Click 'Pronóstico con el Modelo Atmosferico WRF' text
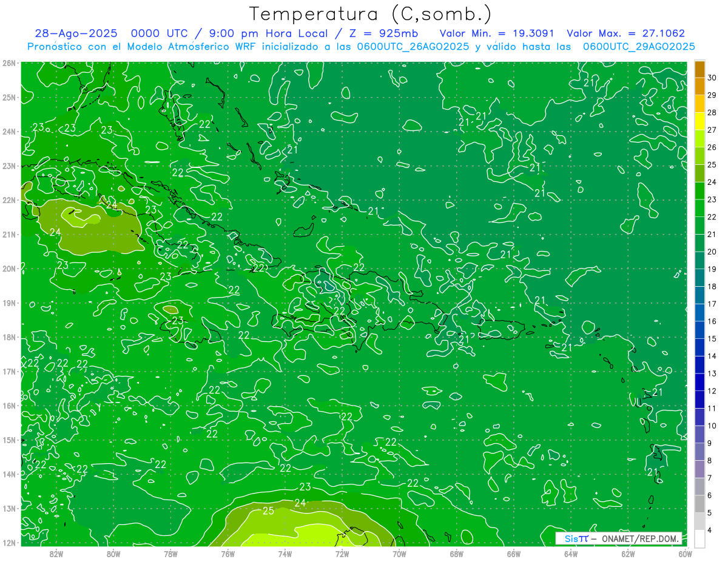728x562 pixels. (142, 47)
